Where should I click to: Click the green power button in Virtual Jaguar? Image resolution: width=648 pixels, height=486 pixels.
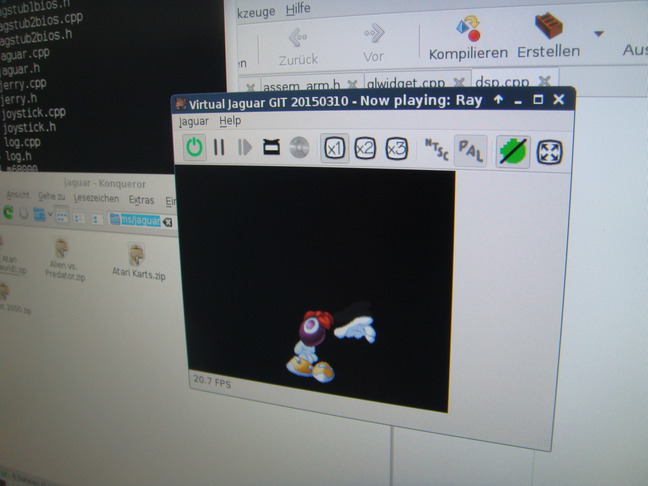point(194,147)
